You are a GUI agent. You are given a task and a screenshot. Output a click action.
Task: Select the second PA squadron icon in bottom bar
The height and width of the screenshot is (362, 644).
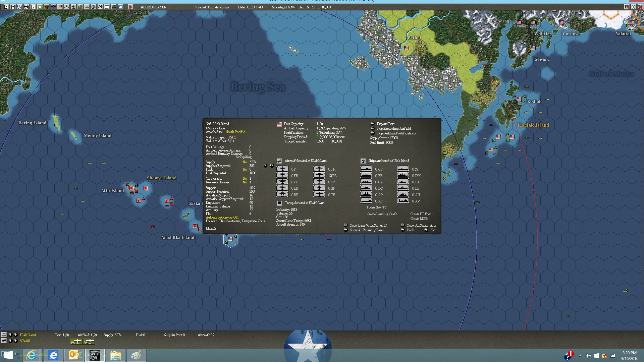coord(89,342)
